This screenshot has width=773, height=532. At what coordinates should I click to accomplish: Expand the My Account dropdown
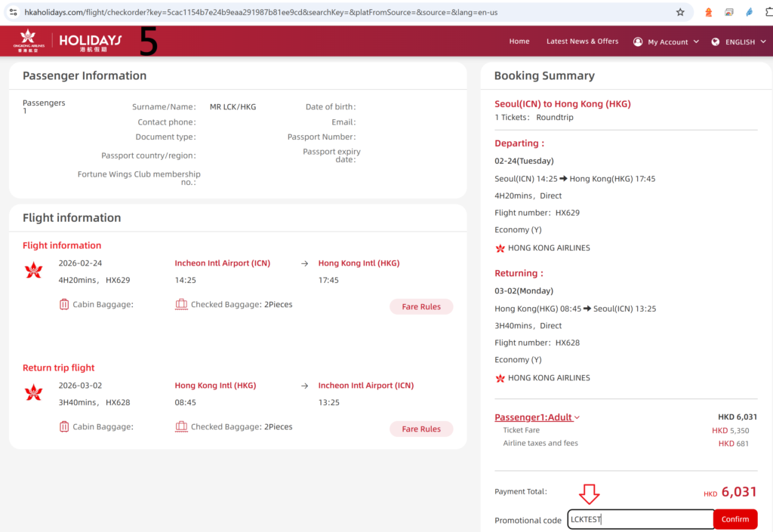click(696, 42)
